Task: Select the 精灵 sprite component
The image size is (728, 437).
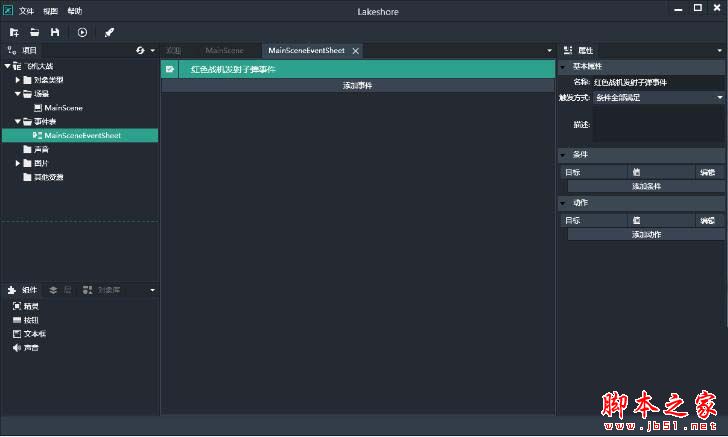Action: (x=26, y=306)
